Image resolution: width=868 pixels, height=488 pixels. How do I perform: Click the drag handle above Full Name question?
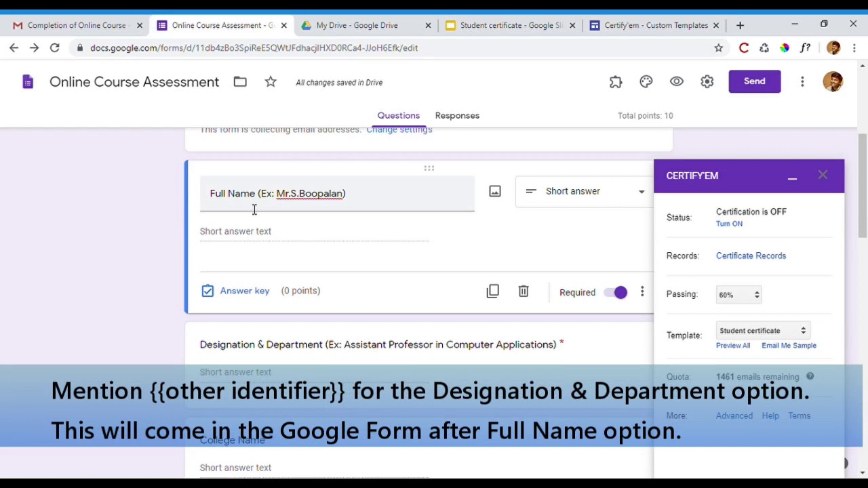[429, 168]
